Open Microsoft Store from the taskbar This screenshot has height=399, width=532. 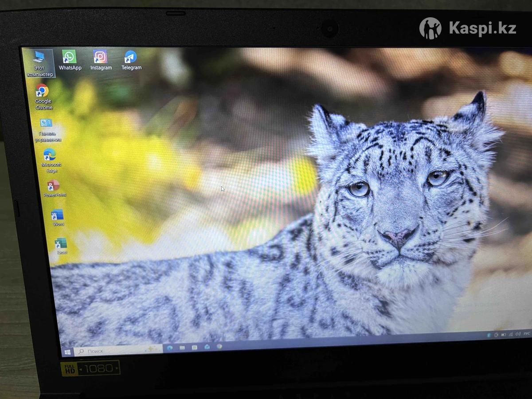pyautogui.click(x=195, y=347)
